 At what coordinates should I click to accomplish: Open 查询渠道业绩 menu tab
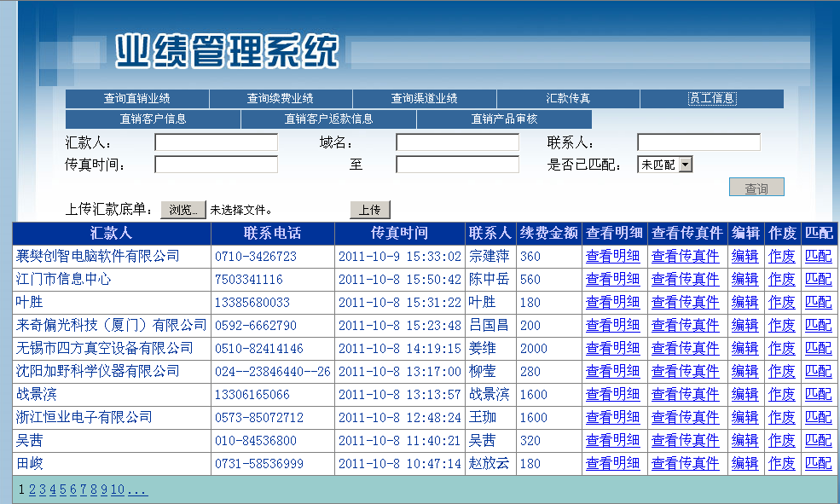tap(425, 99)
